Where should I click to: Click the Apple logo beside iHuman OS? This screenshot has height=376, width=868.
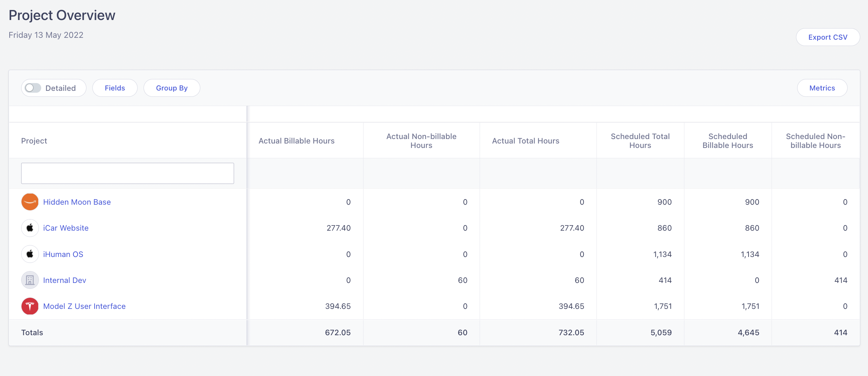(30, 254)
